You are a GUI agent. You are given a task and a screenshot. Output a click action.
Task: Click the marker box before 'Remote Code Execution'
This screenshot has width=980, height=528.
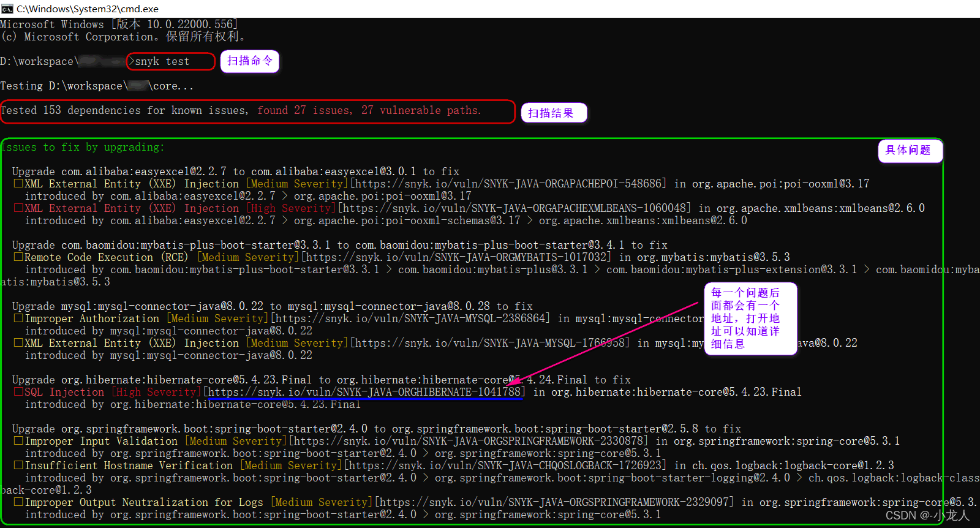click(18, 257)
